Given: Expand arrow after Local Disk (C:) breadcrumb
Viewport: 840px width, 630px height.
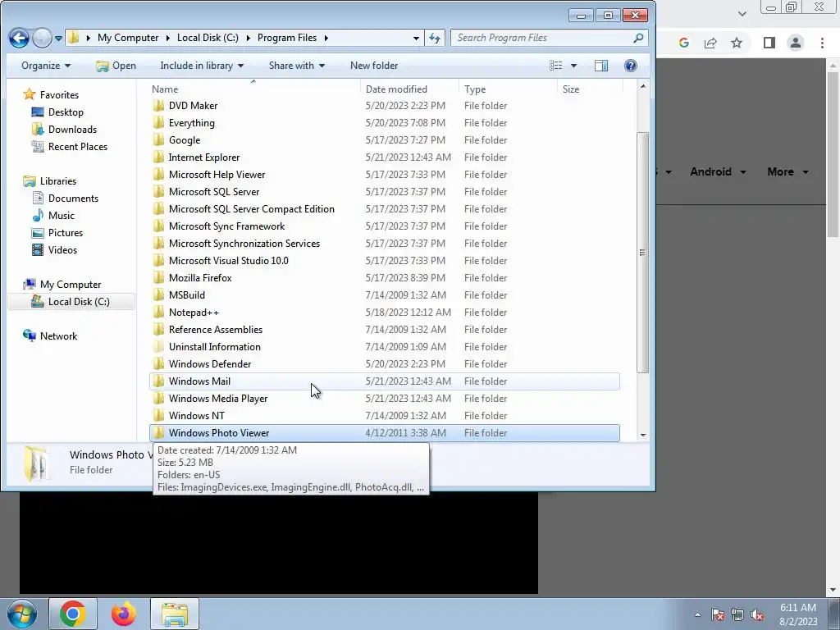Looking at the screenshot, I should click(x=248, y=38).
